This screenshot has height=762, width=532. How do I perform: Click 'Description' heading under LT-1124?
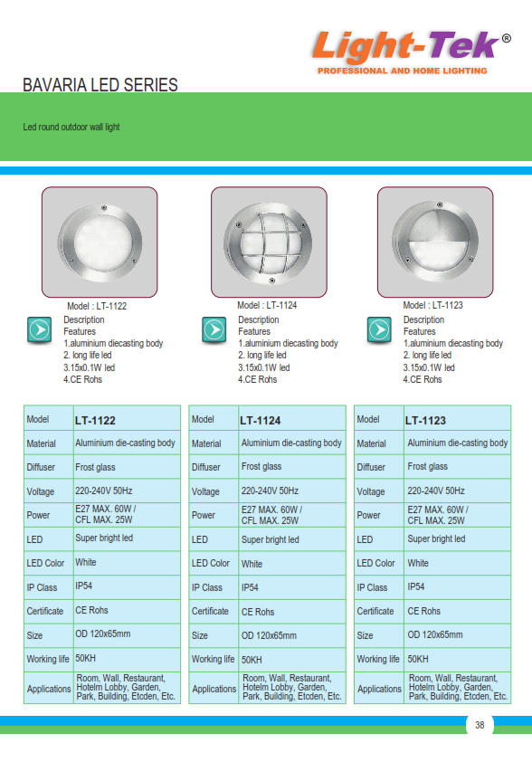coord(259,319)
